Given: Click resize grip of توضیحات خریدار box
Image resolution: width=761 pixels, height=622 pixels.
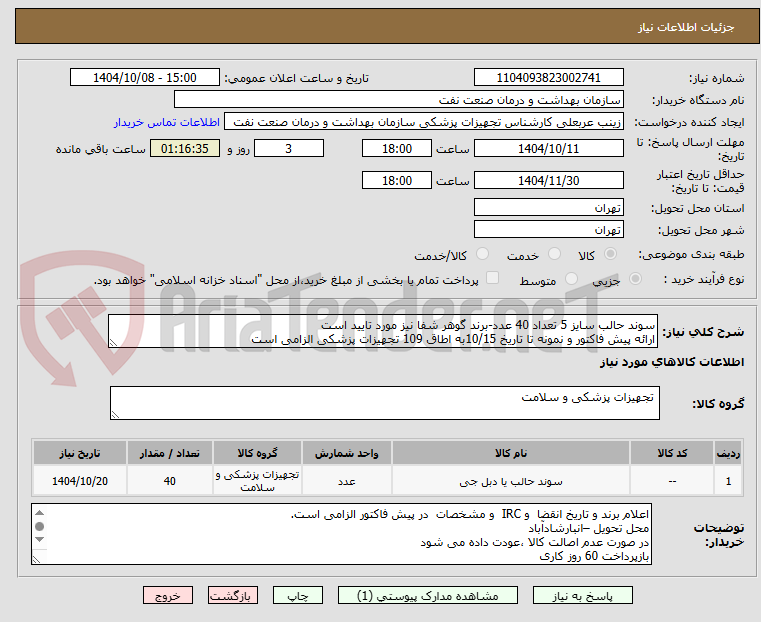Looking at the screenshot, I should click(x=36, y=559).
